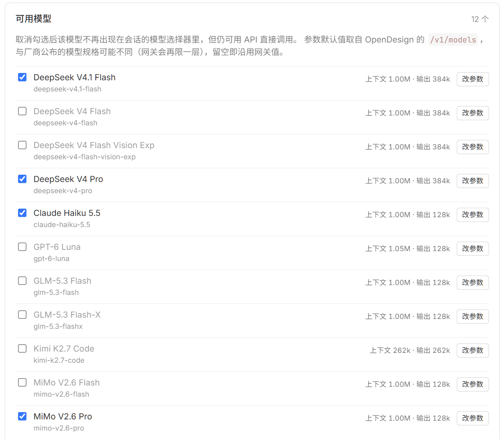Click model id deepseek-v4-flash-vision-exp
Image resolution: width=504 pixels, height=446 pixels.
click(x=85, y=157)
